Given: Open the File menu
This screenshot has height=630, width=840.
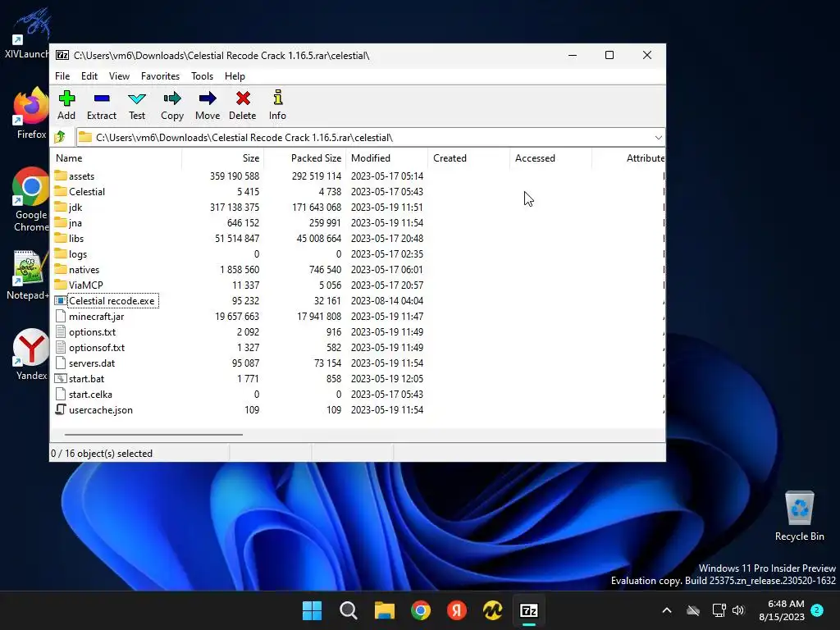Looking at the screenshot, I should tap(62, 76).
